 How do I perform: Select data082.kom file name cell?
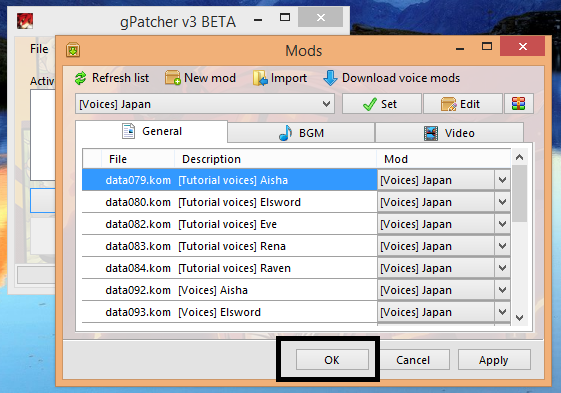tap(138, 224)
